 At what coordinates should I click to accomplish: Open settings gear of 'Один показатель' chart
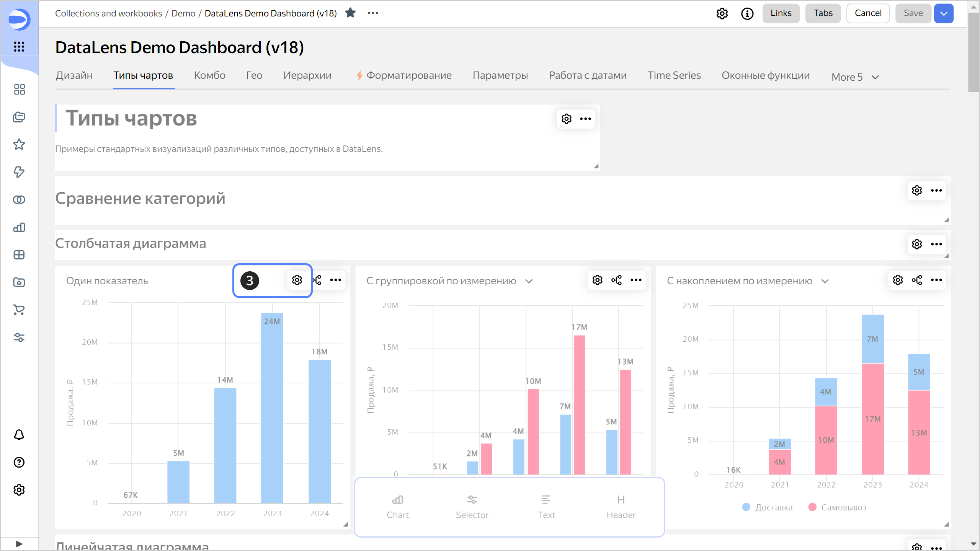pos(297,280)
